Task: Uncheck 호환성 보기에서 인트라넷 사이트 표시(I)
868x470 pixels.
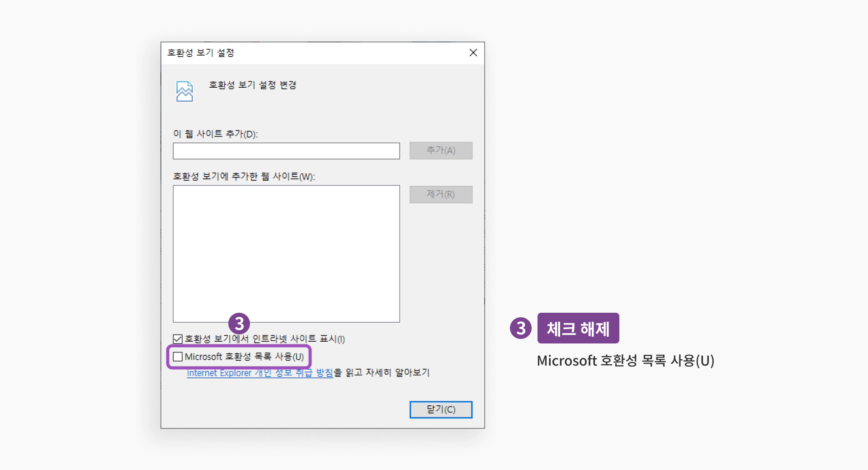Action: pos(176,339)
